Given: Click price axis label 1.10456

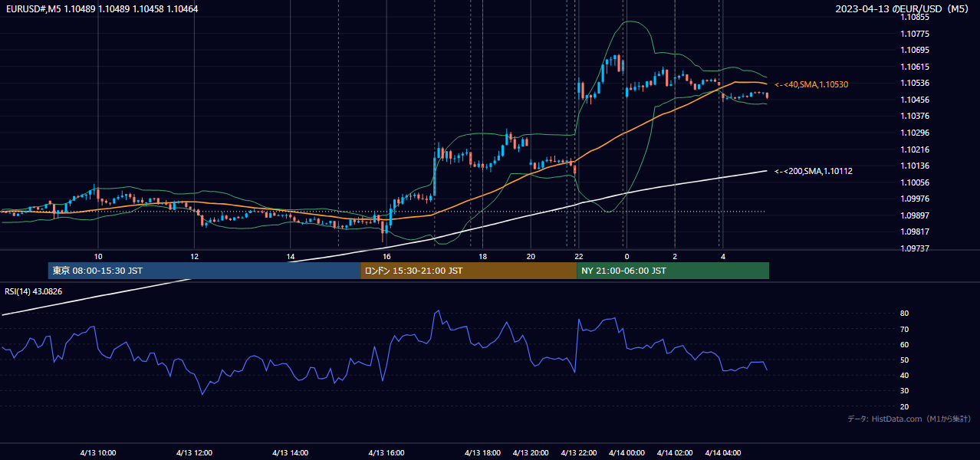Looking at the screenshot, I should pos(914,100).
